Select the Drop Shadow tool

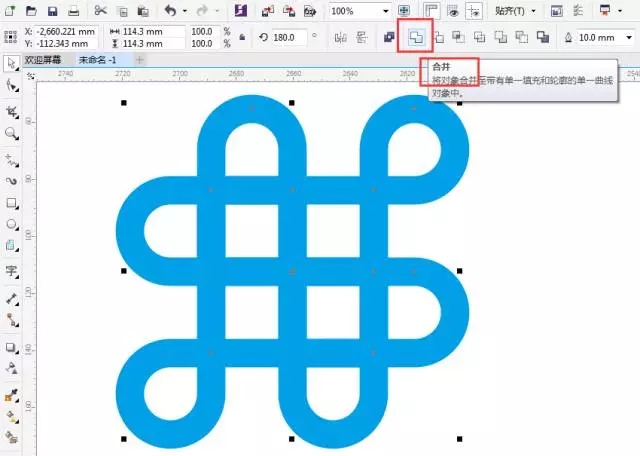tap(11, 348)
